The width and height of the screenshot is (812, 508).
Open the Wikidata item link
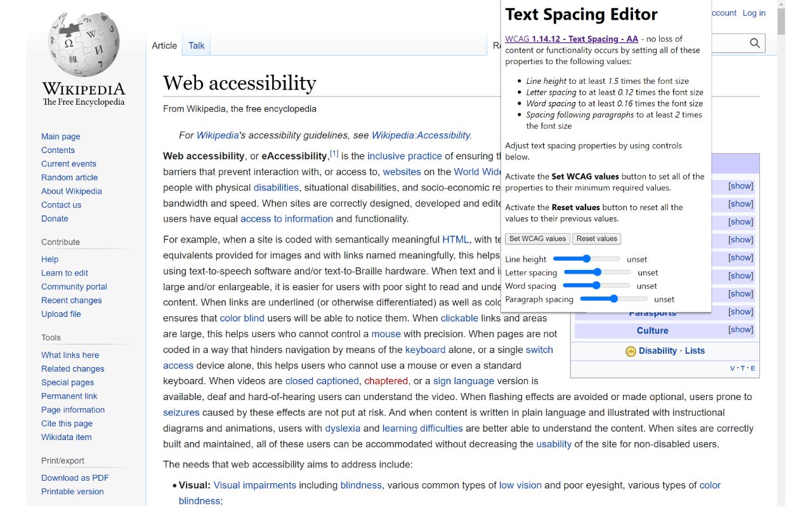pos(67,437)
